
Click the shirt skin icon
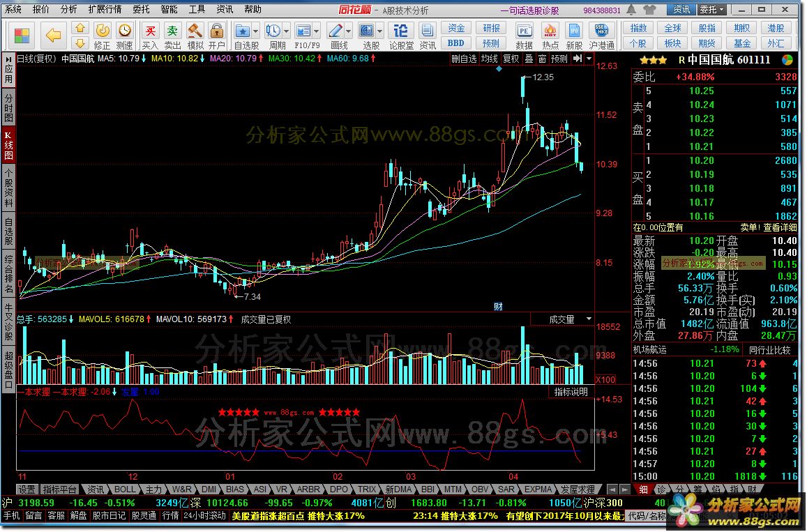[649, 9]
